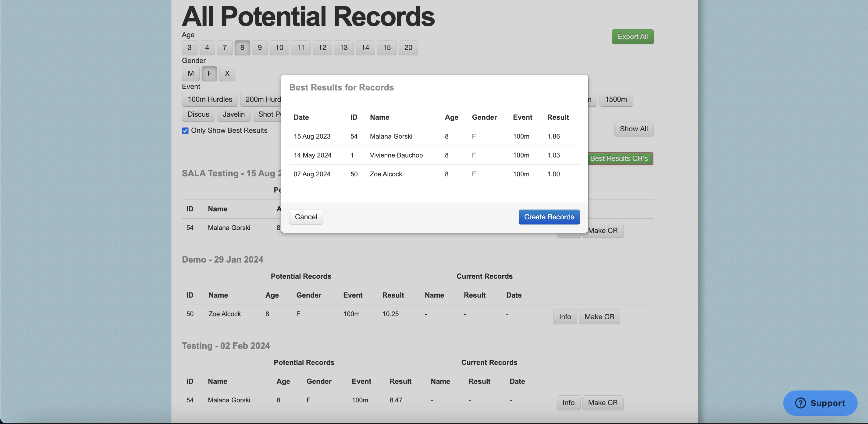Select Zoe Alcock row in dialog
868x424 pixels.
(434, 174)
